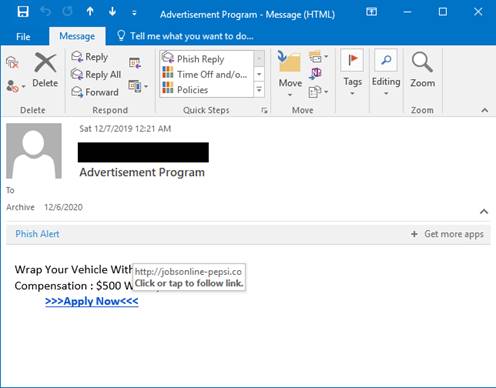Go to previous item with up arrow

tap(90, 12)
